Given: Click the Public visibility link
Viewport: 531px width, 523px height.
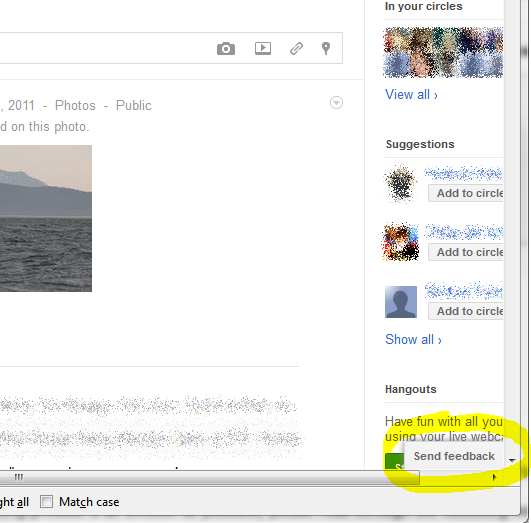Looking at the screenshot, I should tap(133, 105).
